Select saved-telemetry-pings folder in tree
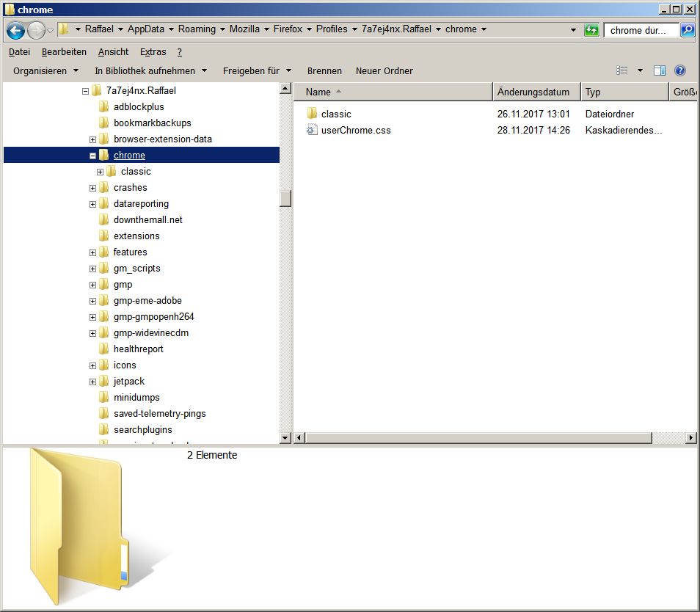The height and width of the screenshot is (612, 700). click(159, 413)
